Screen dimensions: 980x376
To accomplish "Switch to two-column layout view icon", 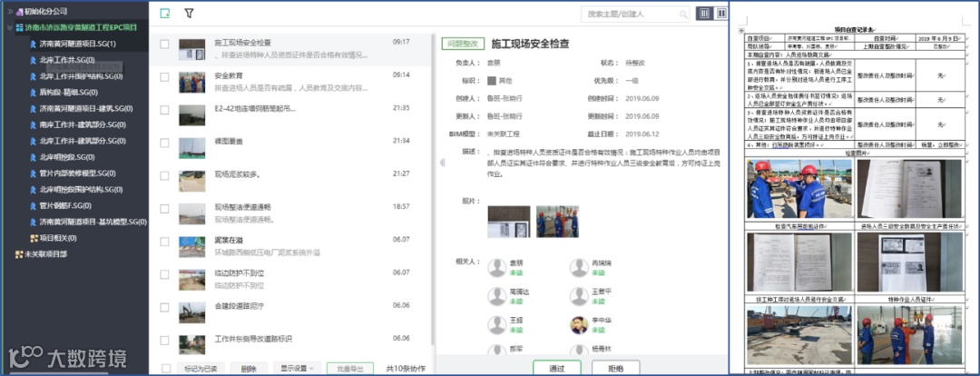I will (x=721, y=13).
